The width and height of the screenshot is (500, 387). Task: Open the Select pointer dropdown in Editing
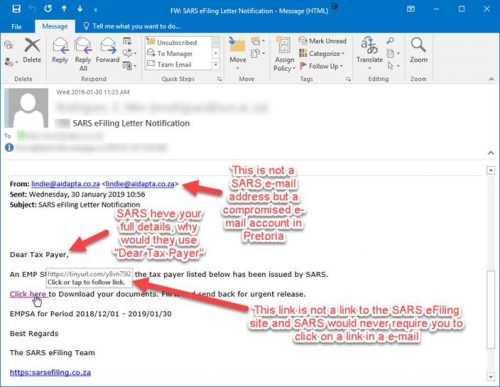pyautogui.click(x=393, y=66)
